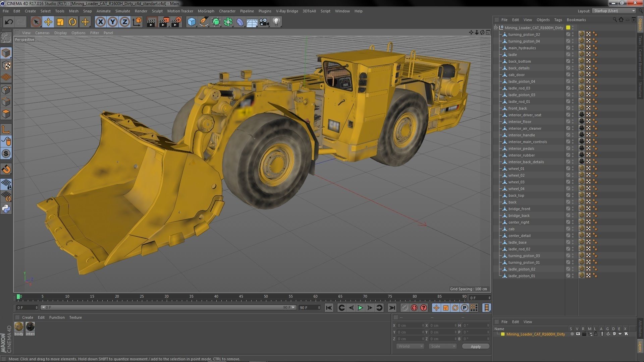Viewport: 644px width, 362px height.
Task: Switch to Texture mode in left sidebar
Action: click(6, 65)
